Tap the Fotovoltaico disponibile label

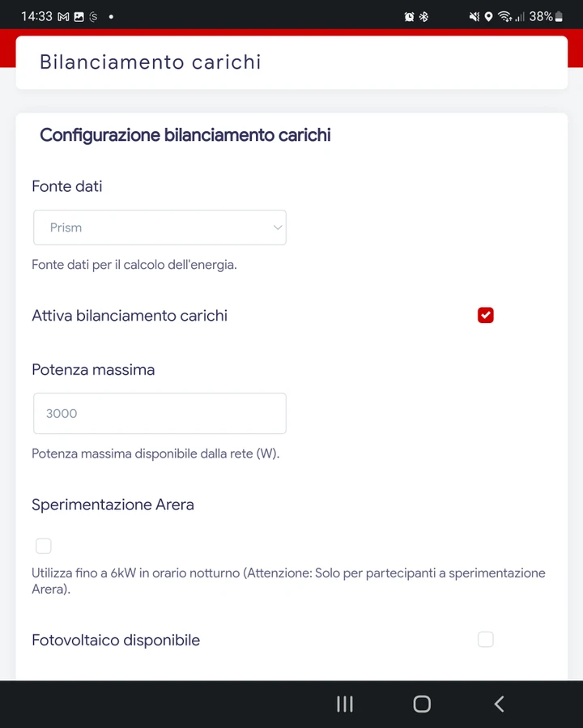pos(116,640)
